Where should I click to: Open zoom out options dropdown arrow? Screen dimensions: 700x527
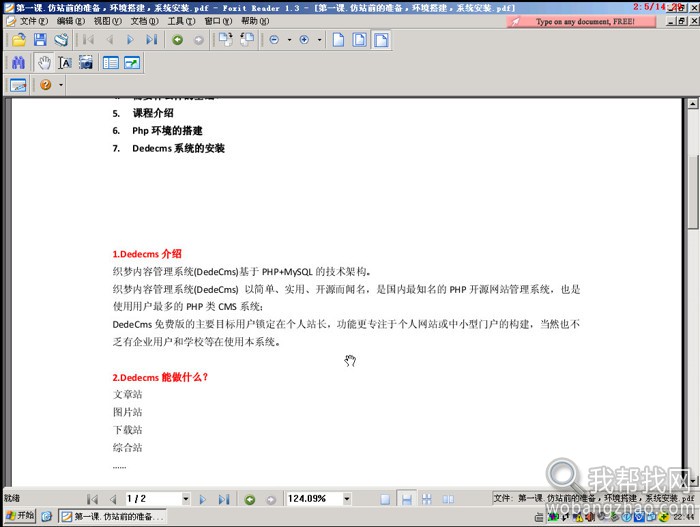click(289, 40)
